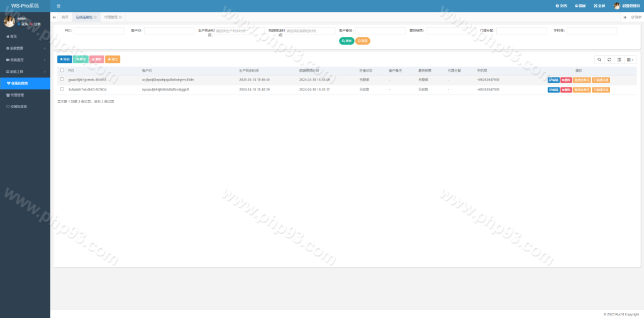Open the 文档 help icon
Viewport: 644px width, 318px height.
click(x=561, y=6)
